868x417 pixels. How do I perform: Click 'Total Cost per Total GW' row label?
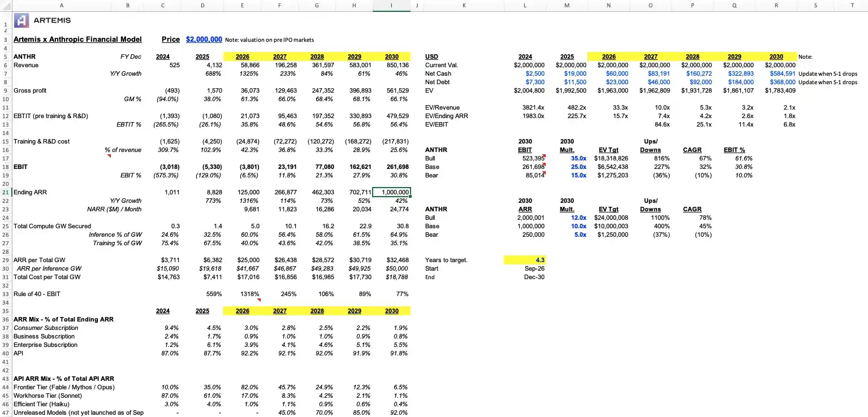[47, 277]
